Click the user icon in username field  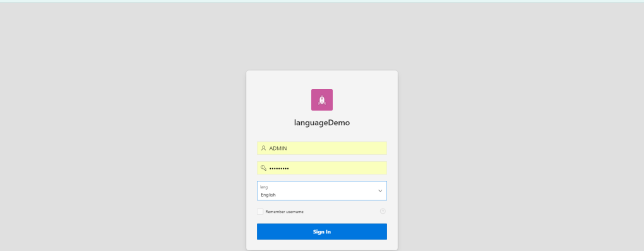coord(264,149)
